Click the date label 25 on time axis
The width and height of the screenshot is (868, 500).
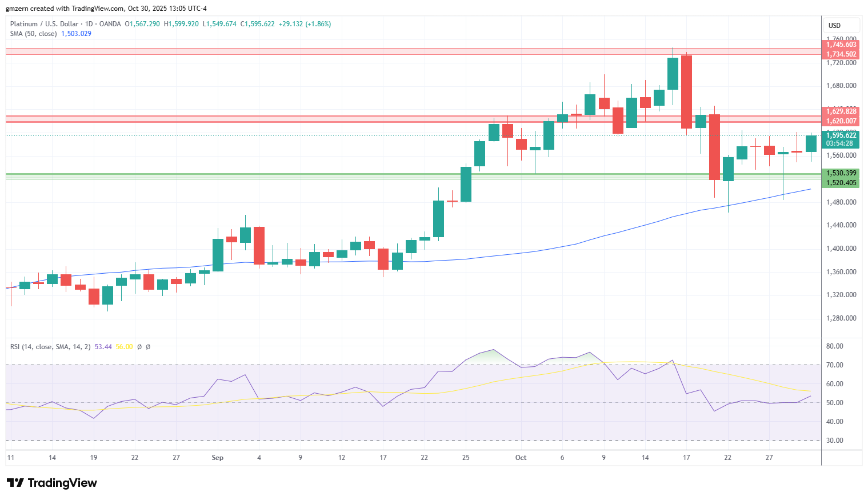click(x=466, y=458)
